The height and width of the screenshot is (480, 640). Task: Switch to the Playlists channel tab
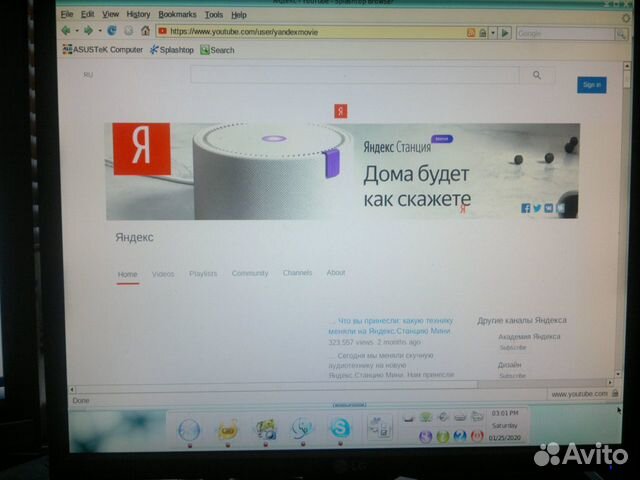pos(203,273)
